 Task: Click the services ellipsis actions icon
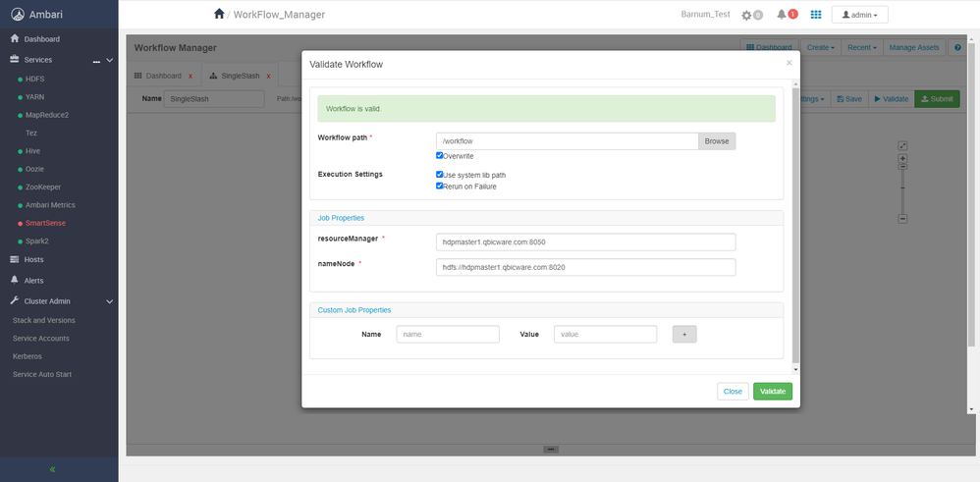tap(96, 61)
